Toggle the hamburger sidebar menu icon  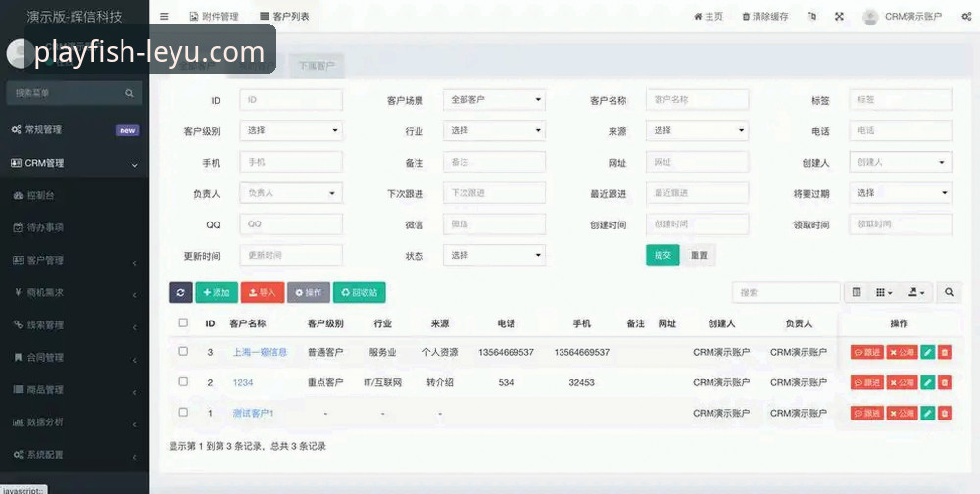coord(164,17)
